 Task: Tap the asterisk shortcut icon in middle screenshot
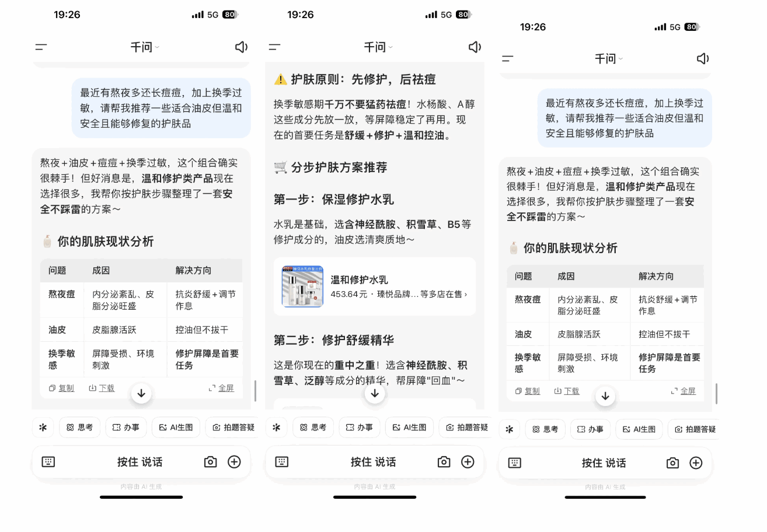click(x=276, y=428)
